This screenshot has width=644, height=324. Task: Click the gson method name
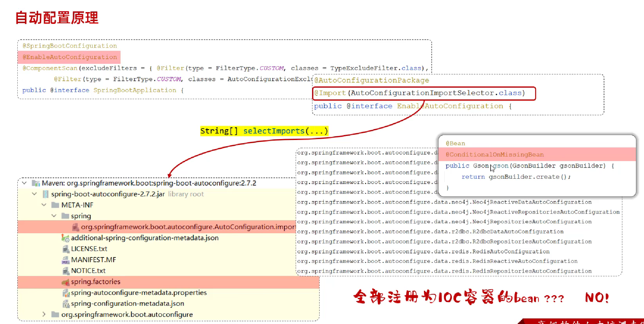501,166
